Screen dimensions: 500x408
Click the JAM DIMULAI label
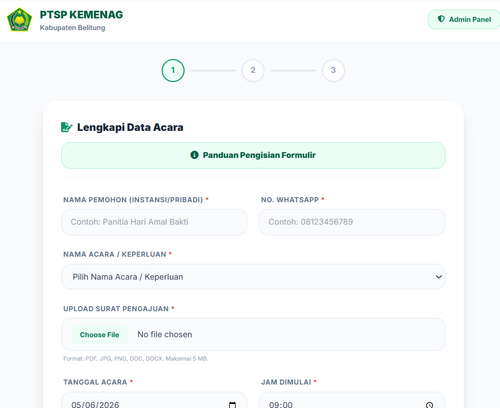tap(286, 382)
